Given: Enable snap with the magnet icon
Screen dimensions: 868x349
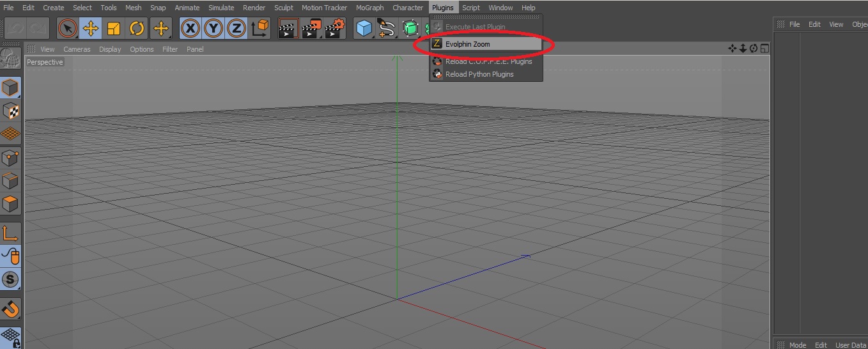Looking at the screenshot, I should 11,309.
